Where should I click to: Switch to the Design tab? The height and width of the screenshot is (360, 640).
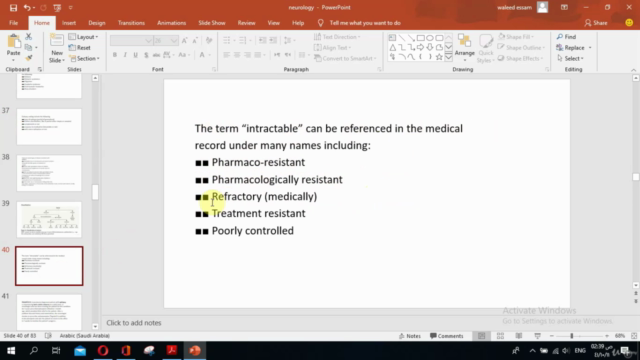click(x=97, y=23)
